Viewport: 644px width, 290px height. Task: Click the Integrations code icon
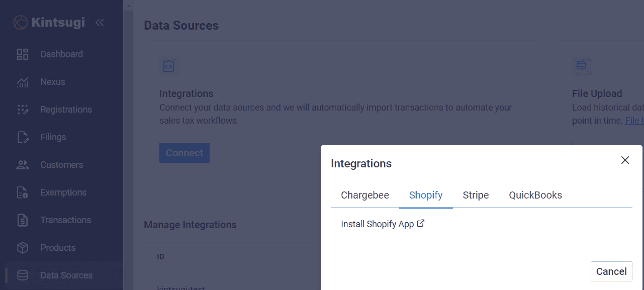pyautogui.click(x=169, y=65)
